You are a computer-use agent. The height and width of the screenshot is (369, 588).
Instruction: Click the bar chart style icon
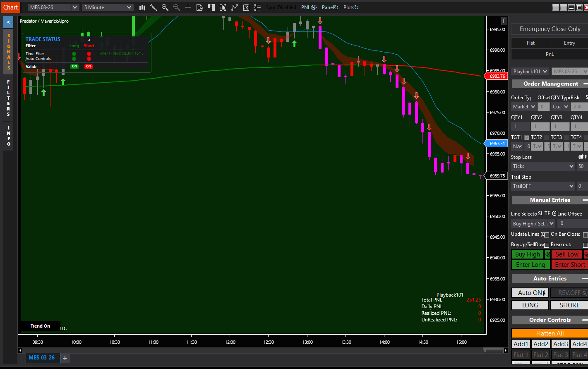tap(142, 7)
